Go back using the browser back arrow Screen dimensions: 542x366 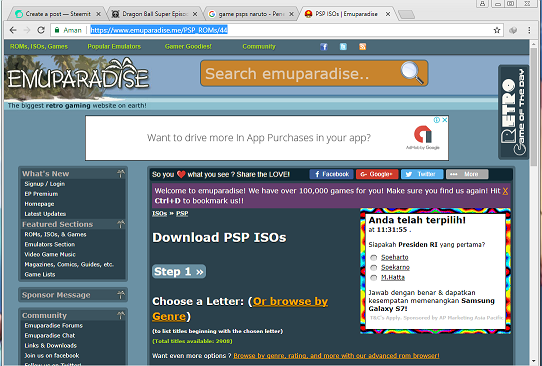pyautogui.click(x=13, y=30)
